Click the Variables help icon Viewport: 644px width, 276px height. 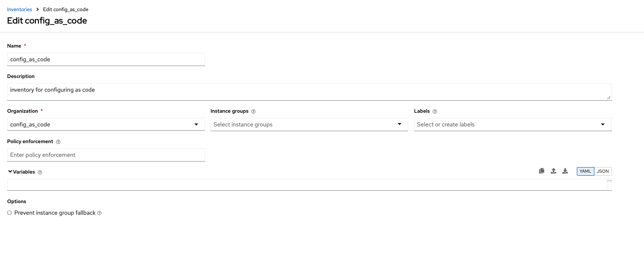pos(40,172)
